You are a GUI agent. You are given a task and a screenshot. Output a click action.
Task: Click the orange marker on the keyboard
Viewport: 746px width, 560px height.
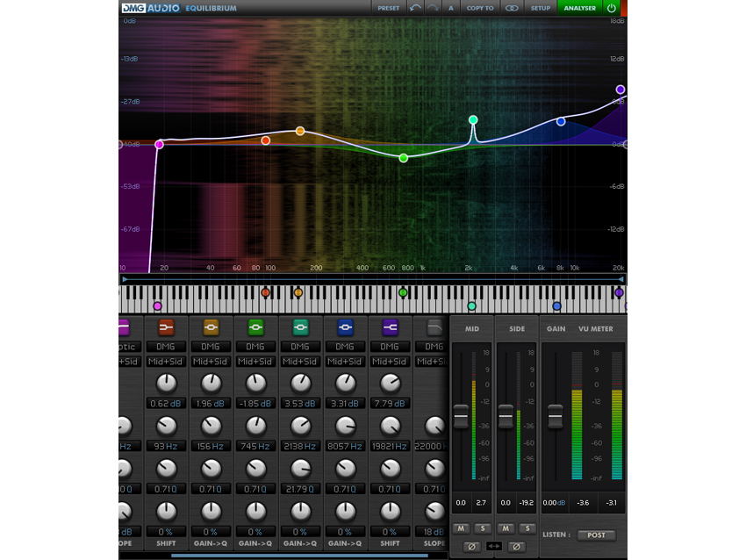pos(298,292)
